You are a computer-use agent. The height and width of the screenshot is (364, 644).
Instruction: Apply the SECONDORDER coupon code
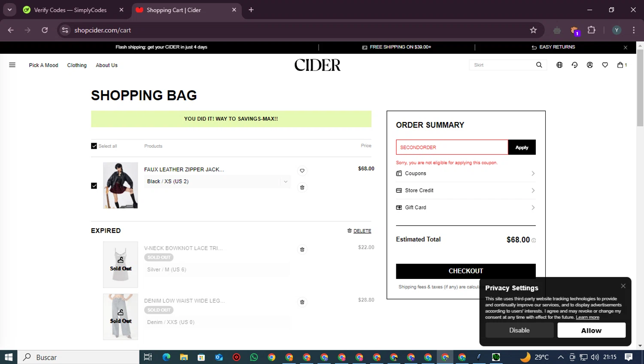pyautogui.click(x=522, y=147)
